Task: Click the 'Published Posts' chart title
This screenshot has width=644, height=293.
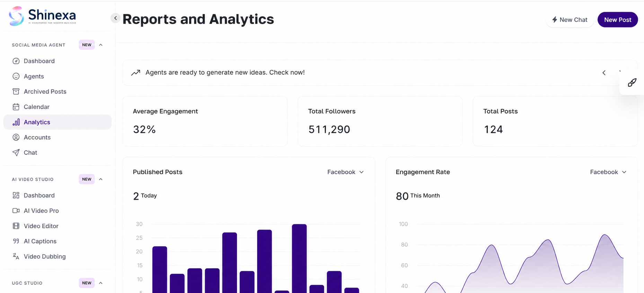Action: point(158,172)
